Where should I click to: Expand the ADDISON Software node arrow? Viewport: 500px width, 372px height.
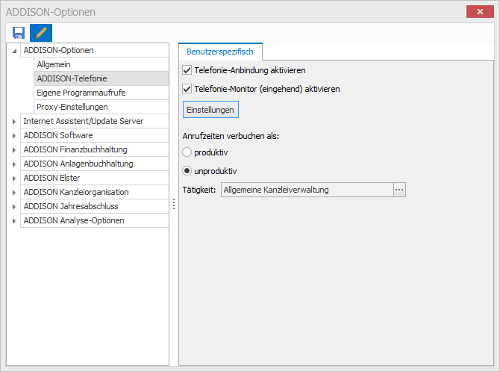(14, 136)
